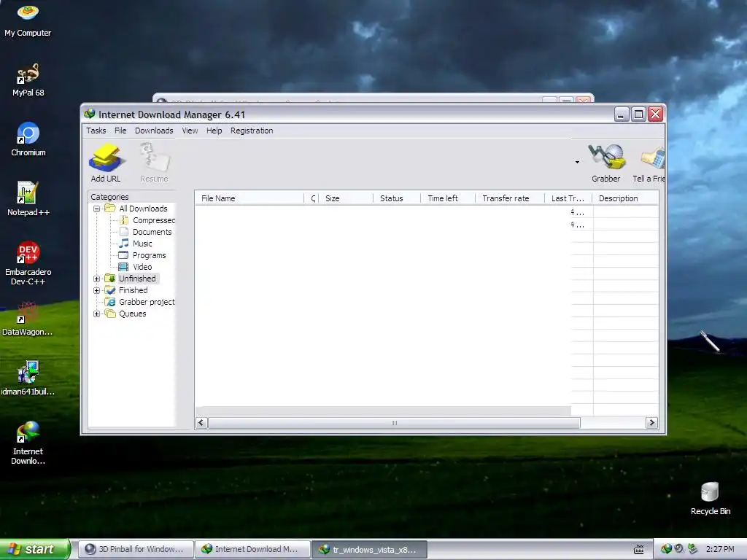This screenshot has width=747, height=560.
Task: Switch to 3D Pinball taskbar button
Action: pos(135,549)
